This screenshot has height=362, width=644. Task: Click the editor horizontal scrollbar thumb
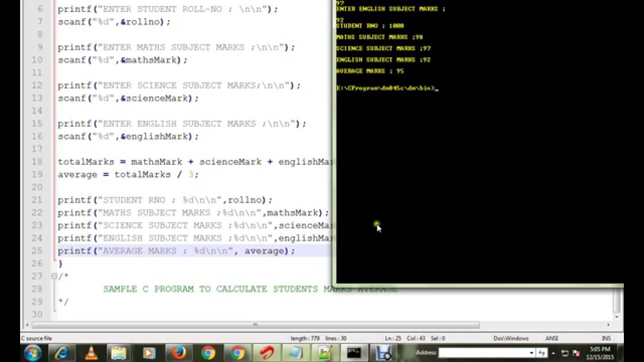coord(255,325)
